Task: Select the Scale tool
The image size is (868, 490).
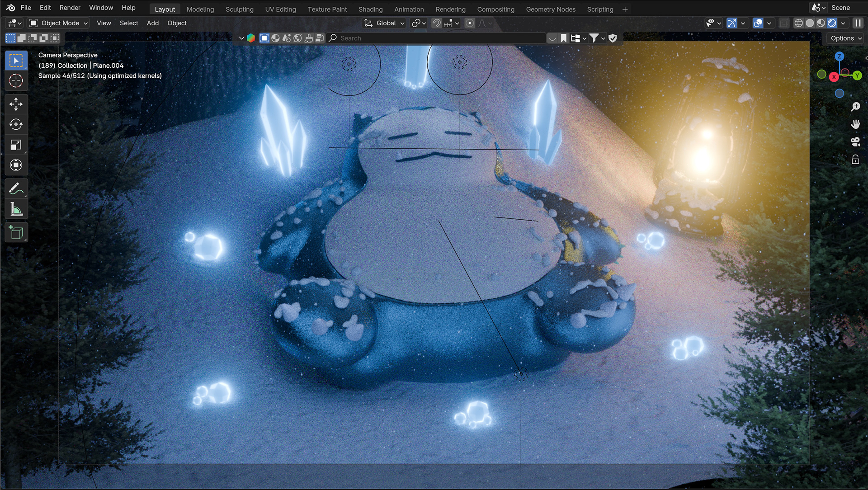Action: pos(16,145)
